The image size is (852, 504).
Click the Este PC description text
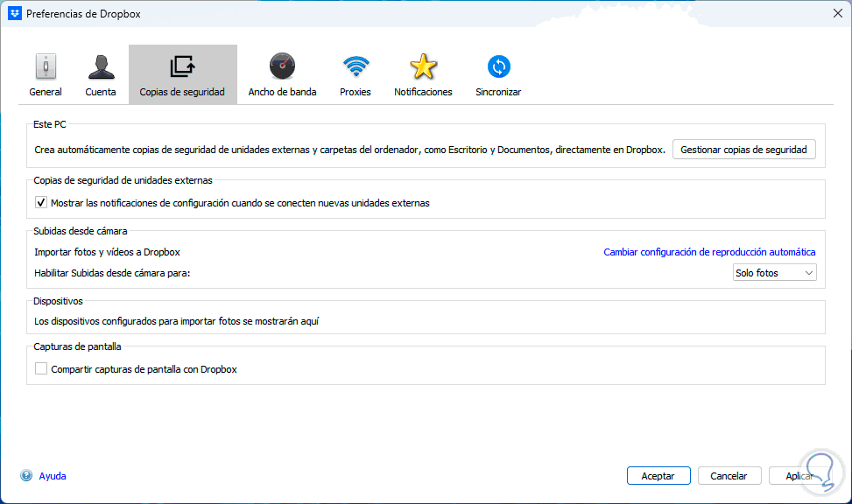point(349,150)
